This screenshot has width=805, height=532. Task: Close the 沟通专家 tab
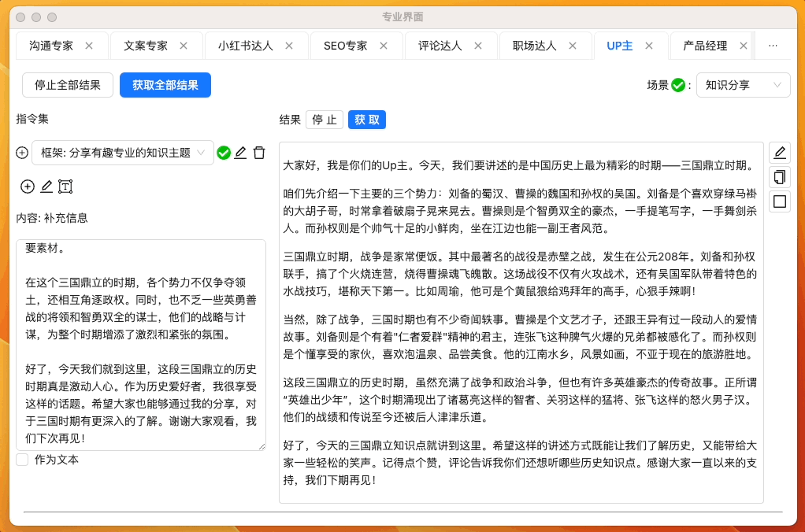[89, 46]
